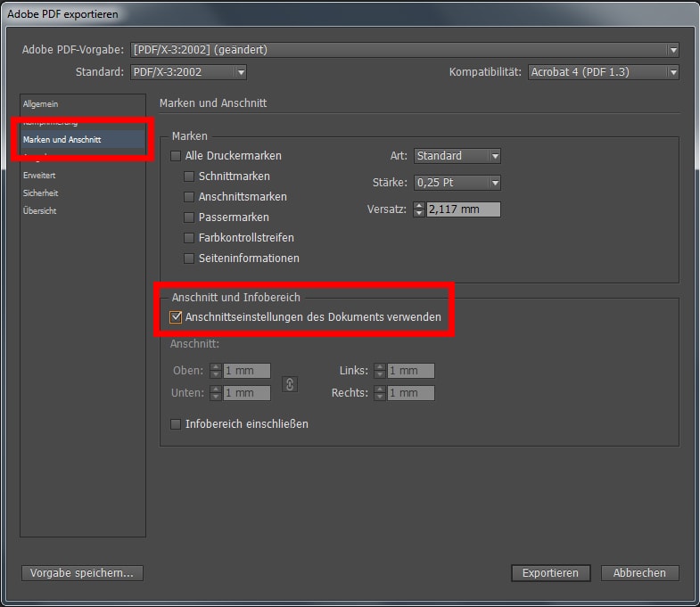This screenshot has width=700, height=607.
Task: Select Allgemein in the sidebar list
Action: point(40,104)
